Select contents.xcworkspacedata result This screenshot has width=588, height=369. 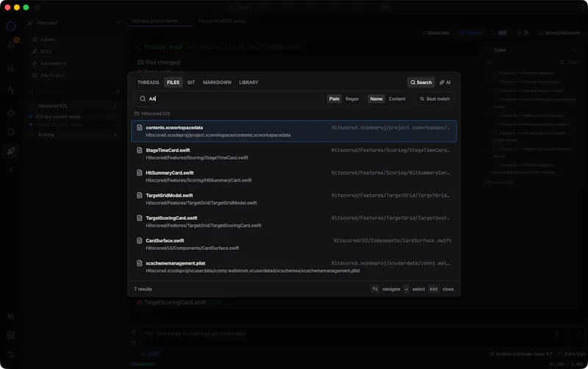(x=294, y=132)
